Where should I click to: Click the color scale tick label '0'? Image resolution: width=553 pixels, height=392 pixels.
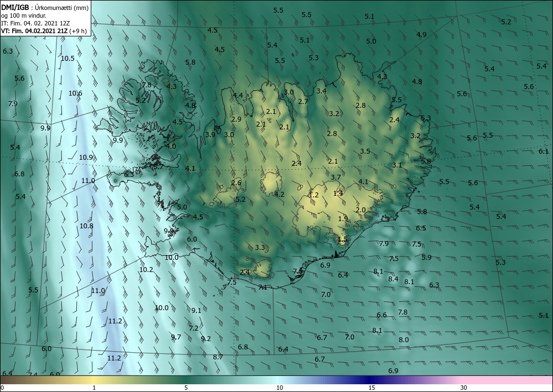(x=2, y=388)
